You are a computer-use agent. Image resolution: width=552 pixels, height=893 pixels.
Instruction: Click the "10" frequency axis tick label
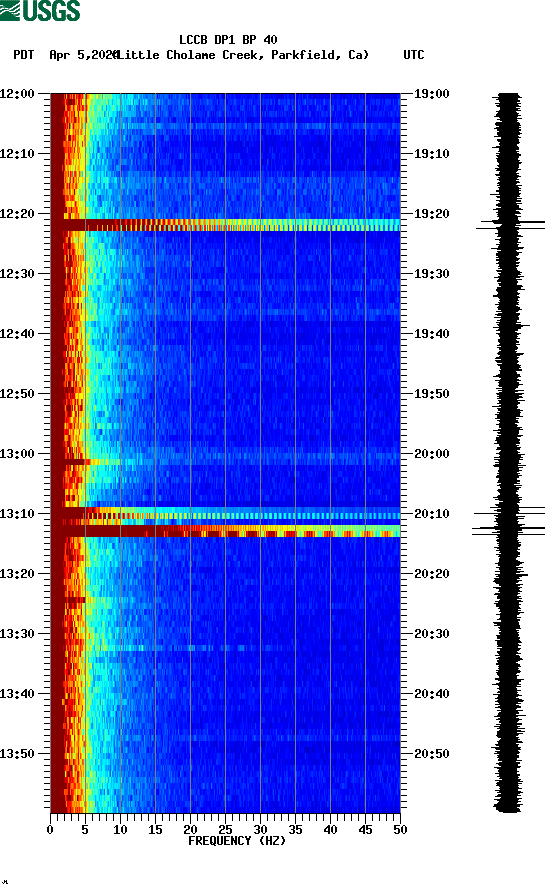pyautogui.click(x=120, y=830)
